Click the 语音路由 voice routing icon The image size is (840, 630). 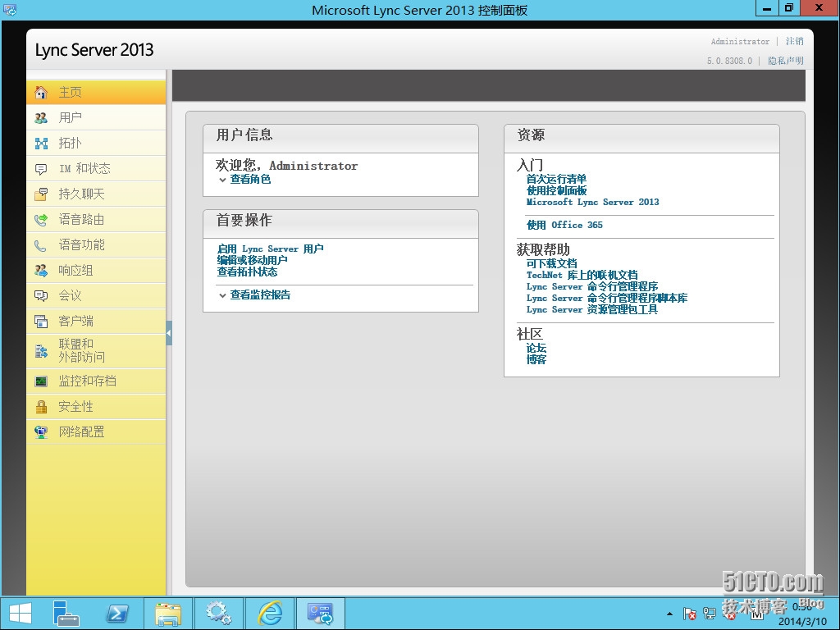[41, 220]
